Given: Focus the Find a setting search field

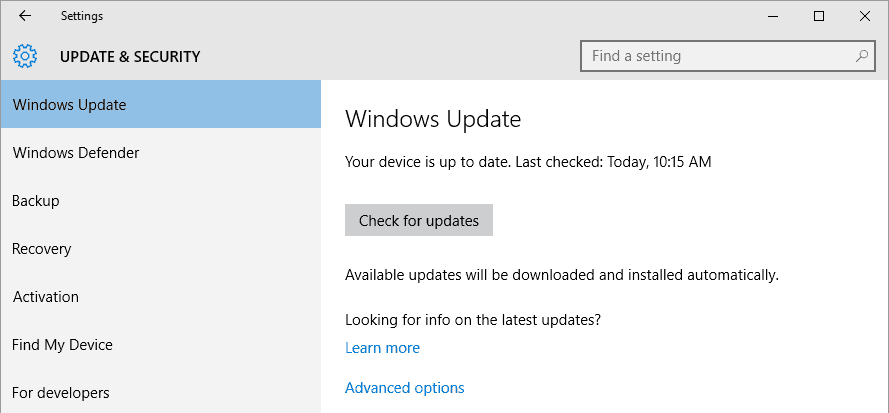Looking at the screenshot, I should pos(715,56).
